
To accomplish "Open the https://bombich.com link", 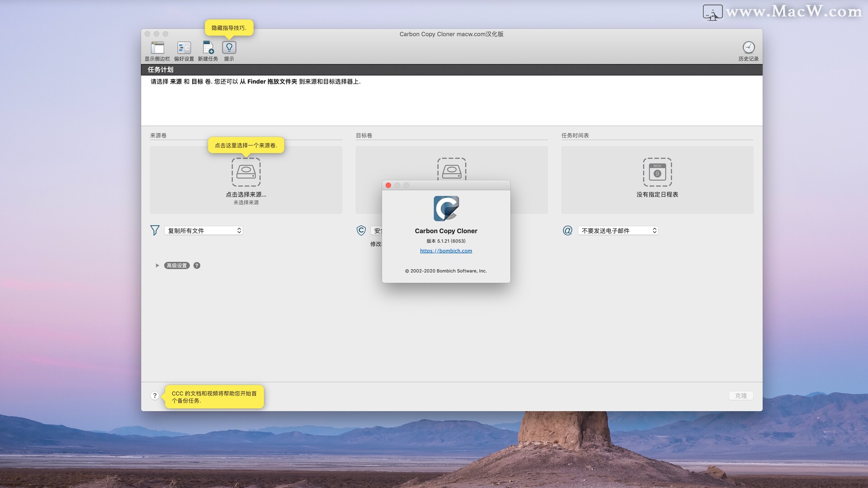I will coord(446,251).
